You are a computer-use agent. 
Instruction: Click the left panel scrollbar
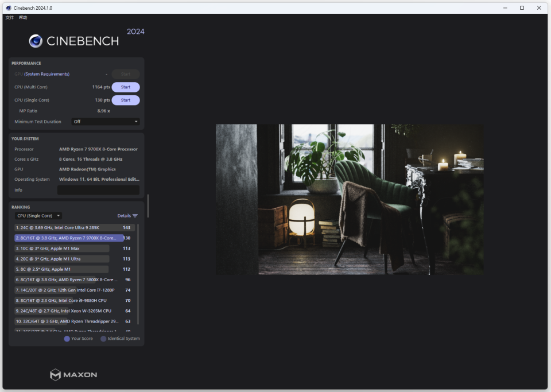point(148,206)
